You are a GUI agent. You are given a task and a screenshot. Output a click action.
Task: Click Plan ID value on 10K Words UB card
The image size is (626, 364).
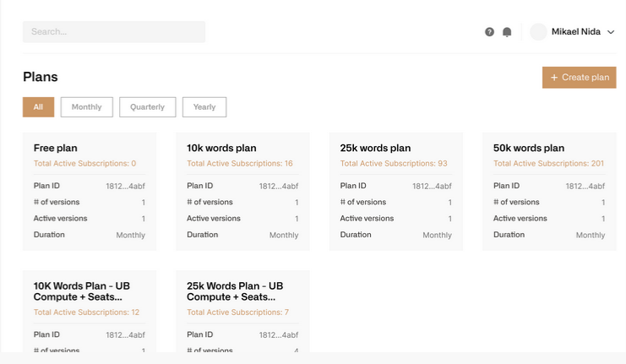tap(125, 335)
